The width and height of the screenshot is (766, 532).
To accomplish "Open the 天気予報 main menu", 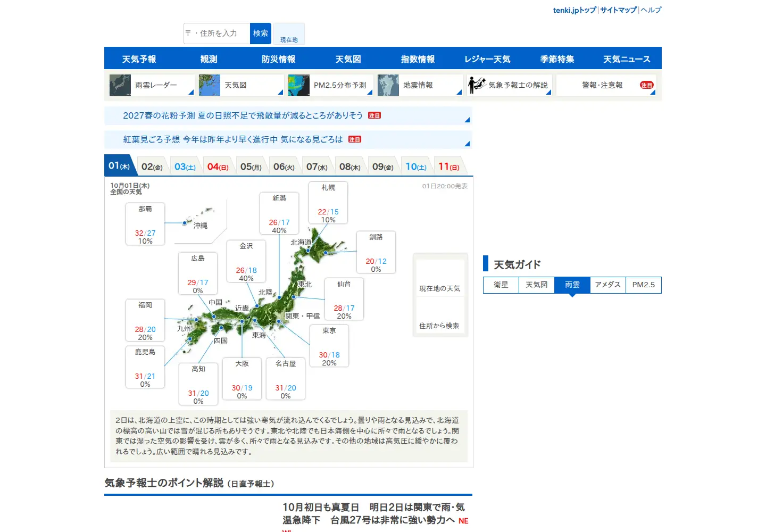I will click(x=139, y=59).
